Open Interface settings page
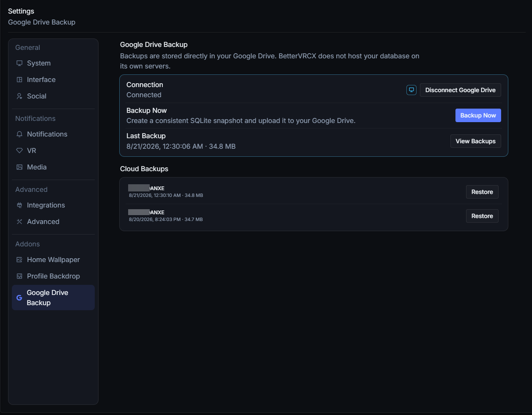The image size is (532, 415). coord(53,80)
